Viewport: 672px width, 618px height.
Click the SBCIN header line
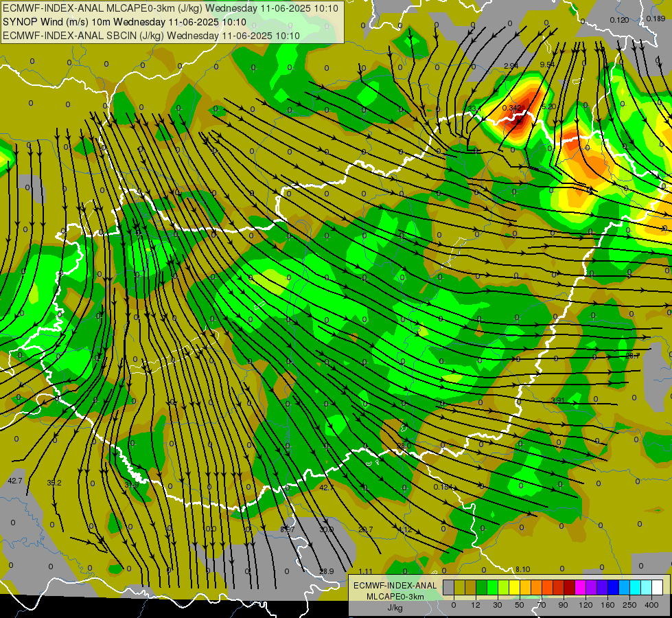151,36
